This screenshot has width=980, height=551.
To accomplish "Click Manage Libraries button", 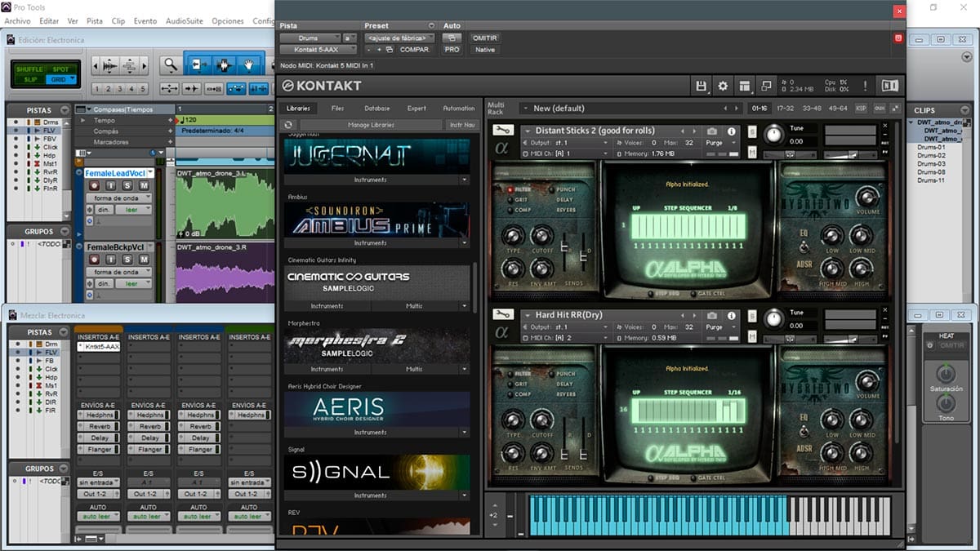I will click(x=371, y=125).
